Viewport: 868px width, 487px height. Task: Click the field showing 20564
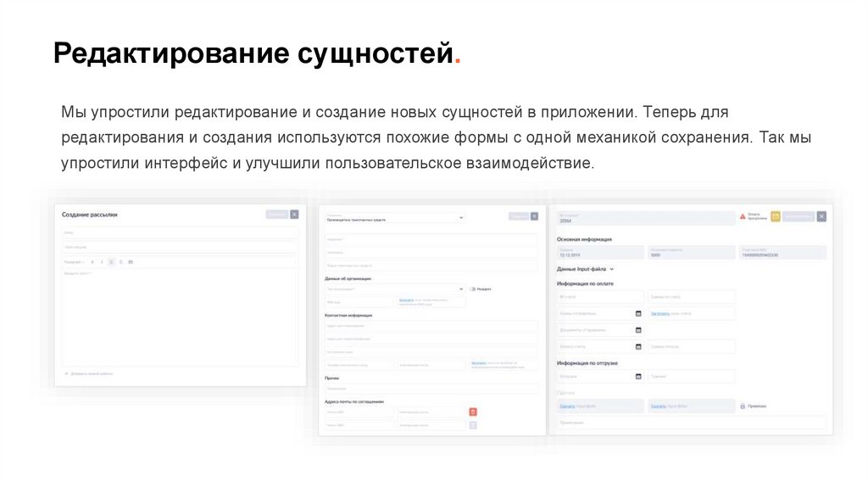646,218
